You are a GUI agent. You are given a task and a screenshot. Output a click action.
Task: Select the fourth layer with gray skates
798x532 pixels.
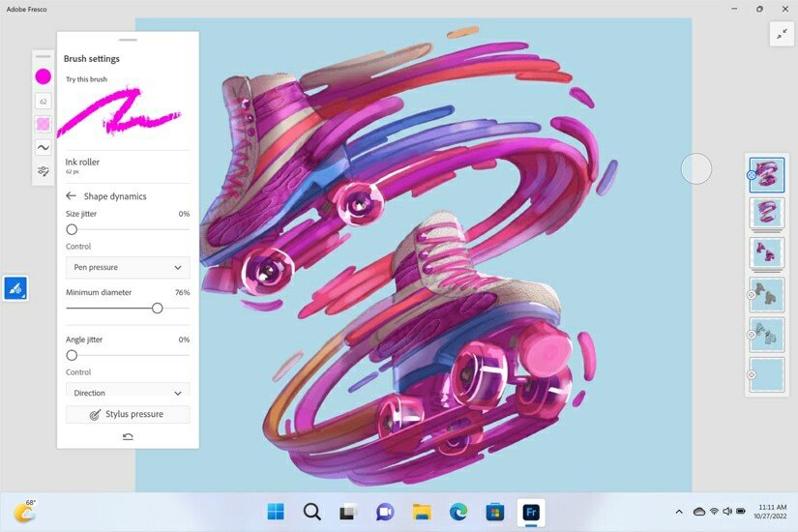(x=767, y=295)
